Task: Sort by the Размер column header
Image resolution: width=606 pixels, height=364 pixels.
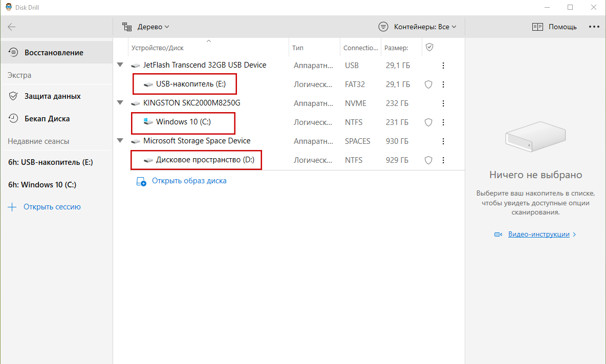Action: (402, 48)
